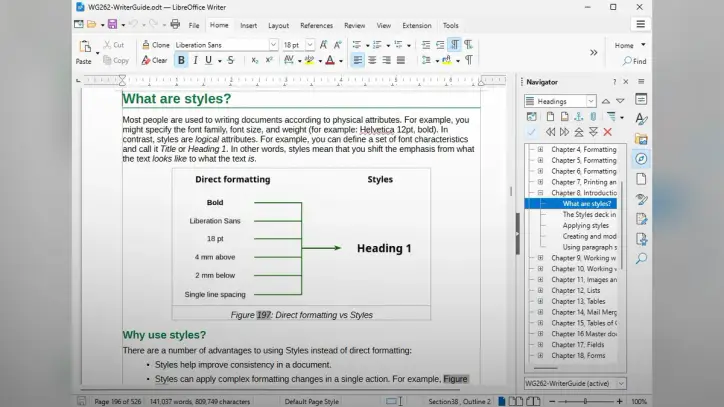The width and height of the screenshot is (724, 407).
Task: Toggle Bold formatting
Action: pyautogui.click(x=181, y=60)
